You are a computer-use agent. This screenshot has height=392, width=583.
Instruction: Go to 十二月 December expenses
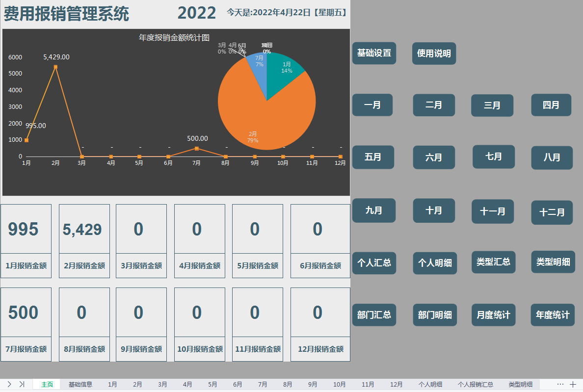click(552, 211)
